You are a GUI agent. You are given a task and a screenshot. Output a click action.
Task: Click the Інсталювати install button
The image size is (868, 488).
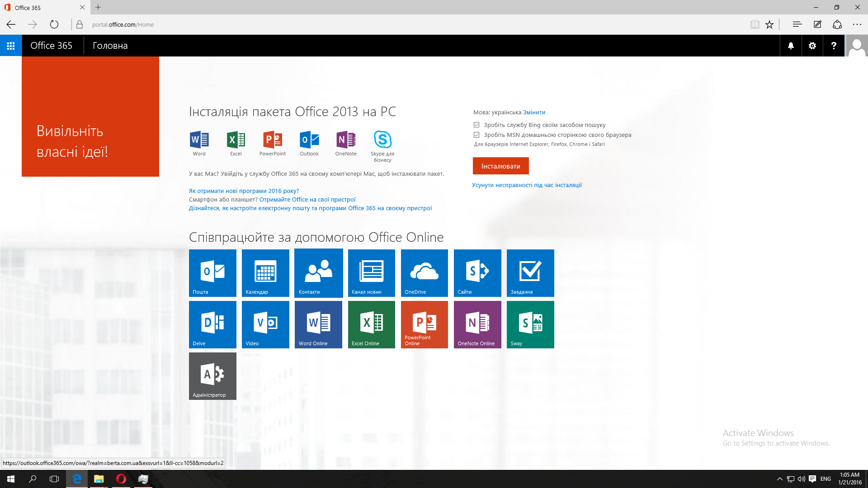pyautogui.click(x=500, y=166)
